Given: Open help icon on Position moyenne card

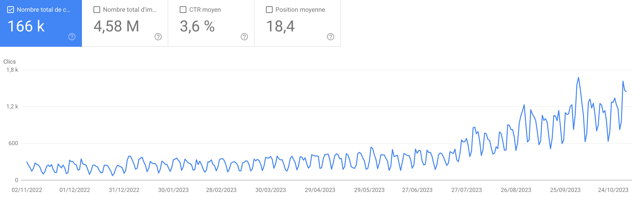Looking at the screenshot, I should (x=330, y=37).
